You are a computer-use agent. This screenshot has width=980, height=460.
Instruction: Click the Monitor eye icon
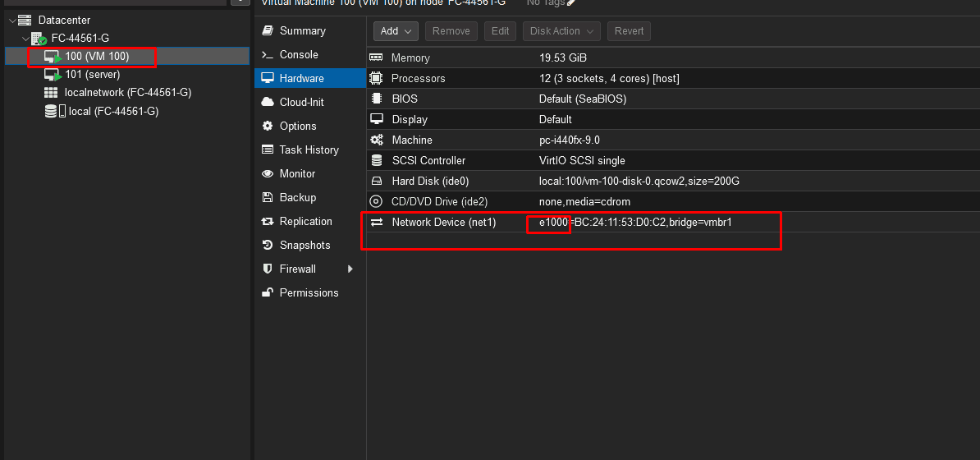(x=268, y=173)
